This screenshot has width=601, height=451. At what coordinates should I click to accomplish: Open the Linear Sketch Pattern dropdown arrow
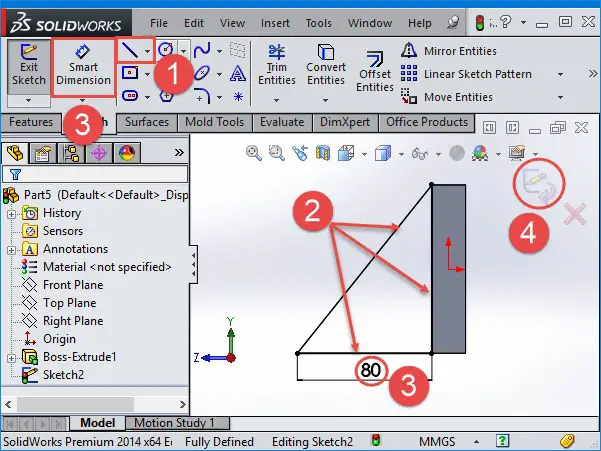[x=560, y=74]
